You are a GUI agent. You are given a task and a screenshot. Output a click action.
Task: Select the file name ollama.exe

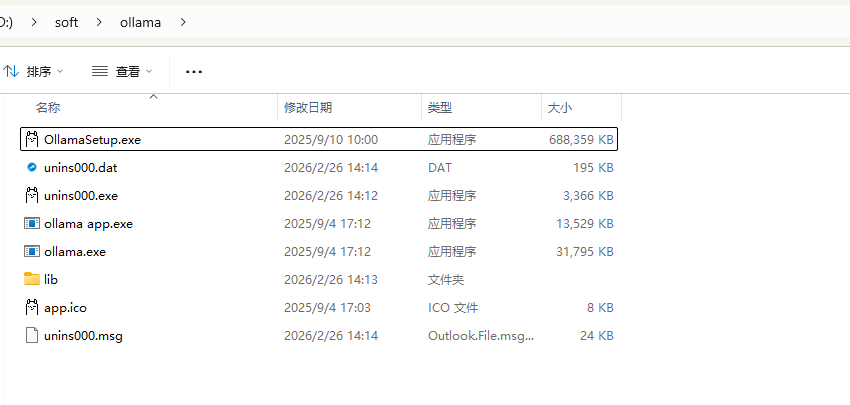tap(75, 252)
